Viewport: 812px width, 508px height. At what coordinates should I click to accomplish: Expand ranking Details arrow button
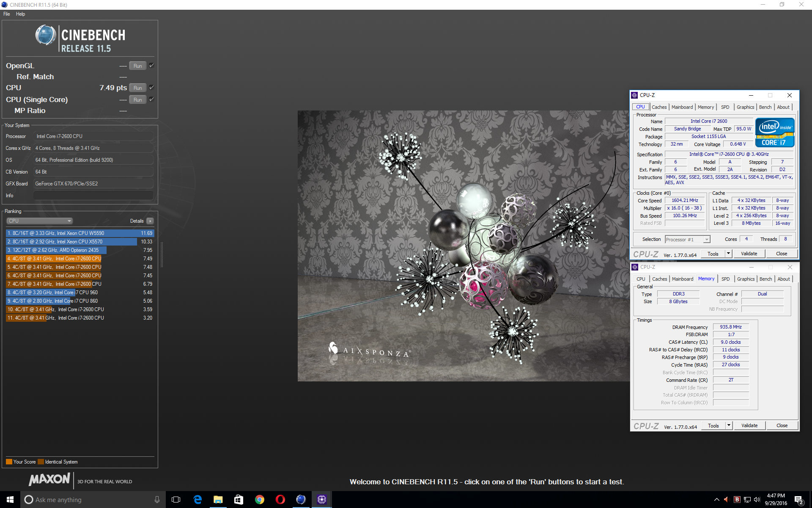[x=150, y=221]
